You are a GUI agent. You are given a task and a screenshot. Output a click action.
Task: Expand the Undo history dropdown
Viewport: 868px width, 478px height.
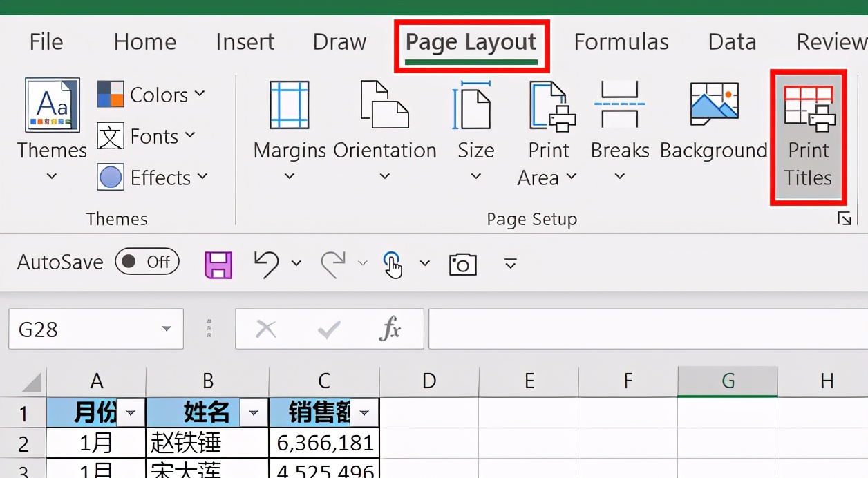(x=296, y=263)
